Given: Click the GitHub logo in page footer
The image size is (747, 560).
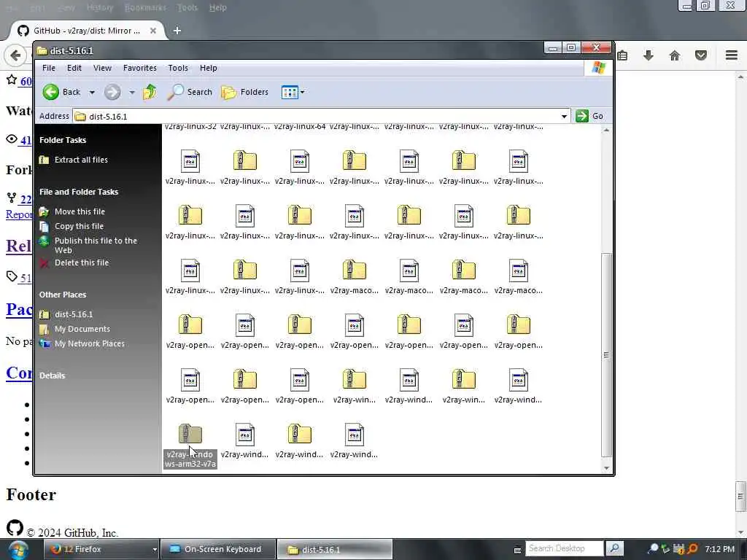Looking at the screenshot, I should pyautogui.click(x=15, y=528).
